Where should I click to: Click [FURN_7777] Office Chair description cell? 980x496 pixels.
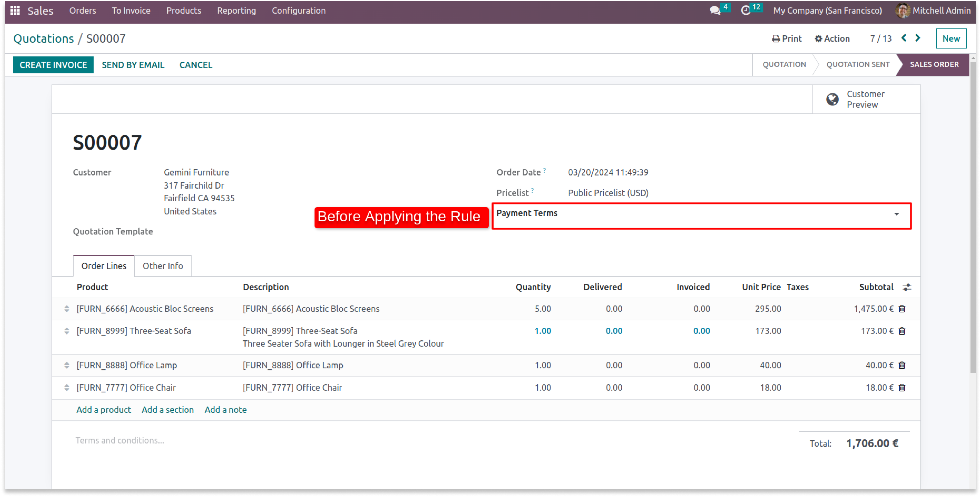pyautogui.click(x=292, y=388)
